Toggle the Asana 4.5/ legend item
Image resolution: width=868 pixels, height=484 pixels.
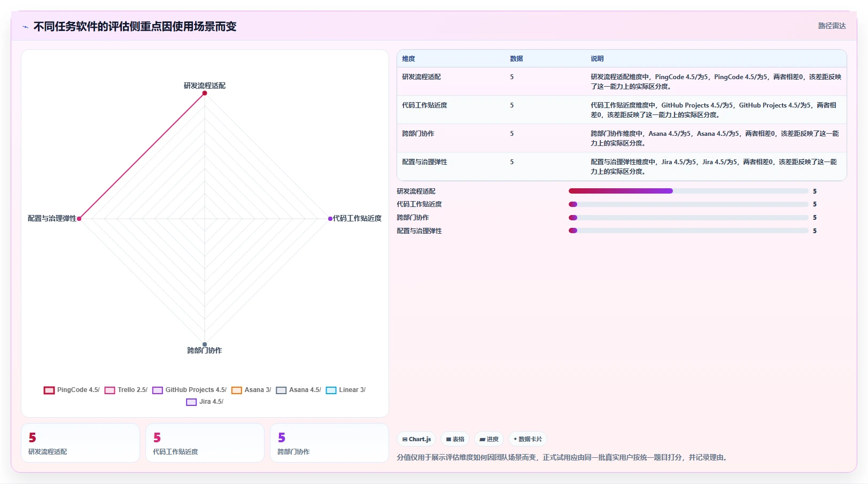coord(299,390)
